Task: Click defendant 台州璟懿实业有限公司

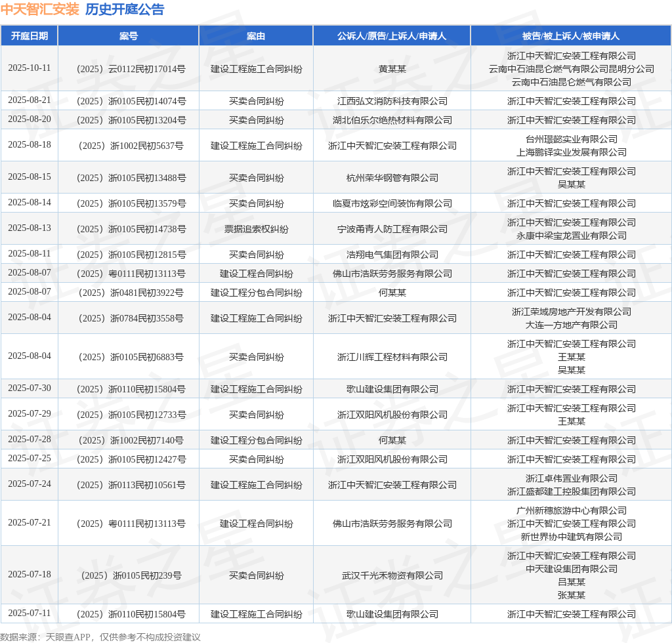Action: pyautogui.click(x=572, y=139)
